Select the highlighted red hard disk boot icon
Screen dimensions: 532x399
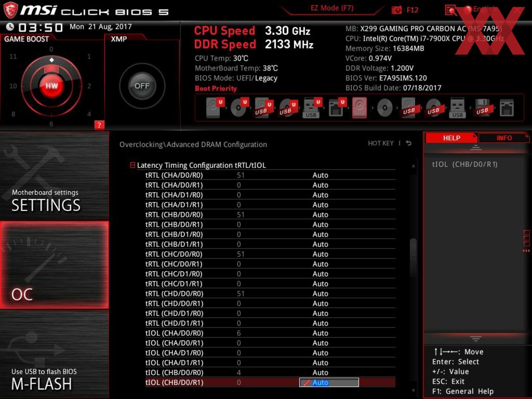(x=360, y=108)
